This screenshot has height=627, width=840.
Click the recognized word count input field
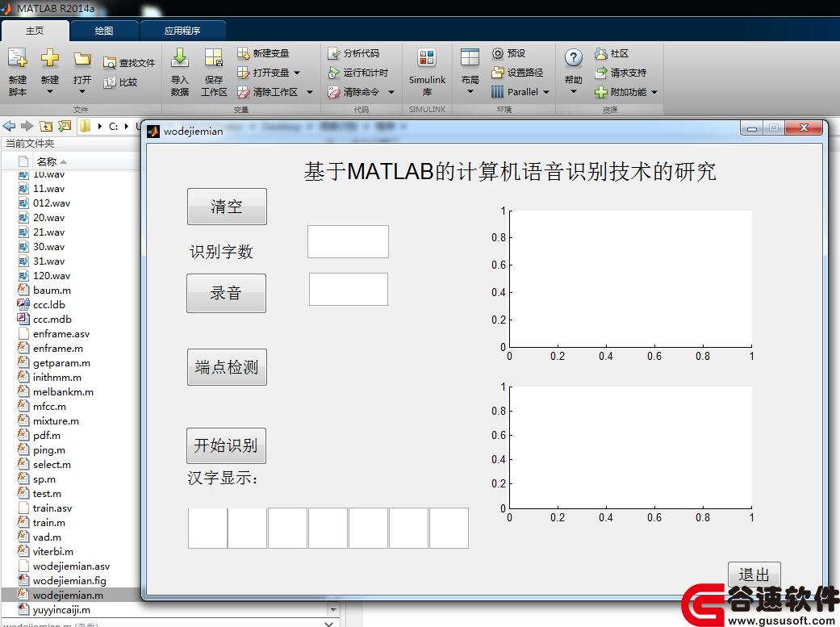348,242
